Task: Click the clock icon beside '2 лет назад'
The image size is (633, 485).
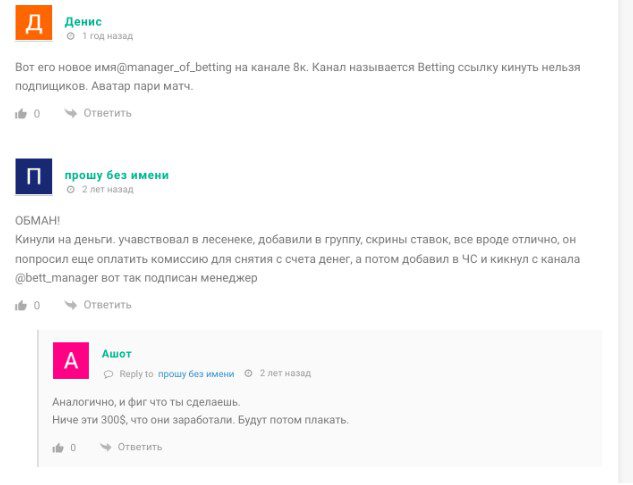Action: (x=70, y=189)
